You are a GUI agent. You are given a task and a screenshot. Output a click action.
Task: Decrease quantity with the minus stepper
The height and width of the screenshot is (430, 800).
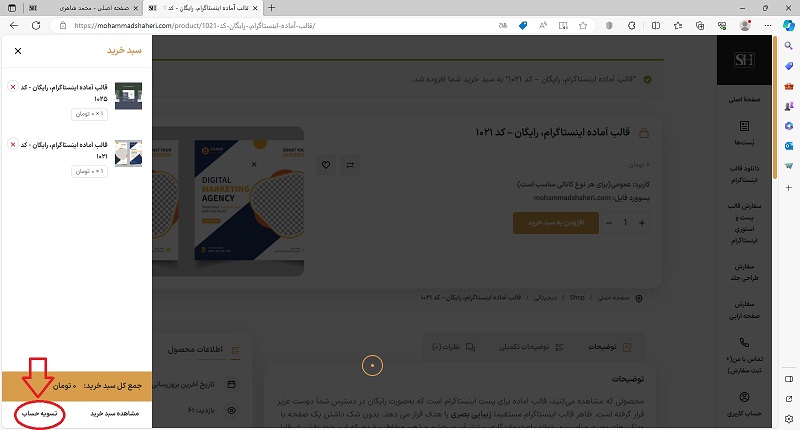coord(609,223)
